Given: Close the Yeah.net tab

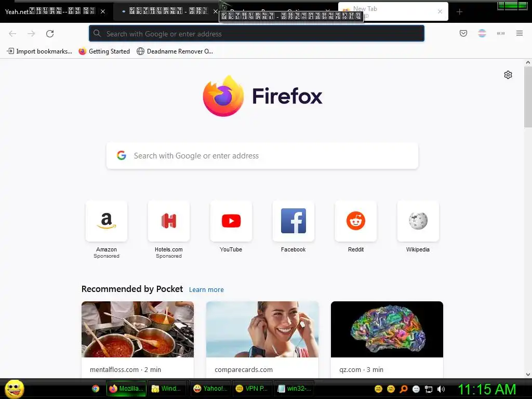Looking at the screenshot, I should click(103, 11).
